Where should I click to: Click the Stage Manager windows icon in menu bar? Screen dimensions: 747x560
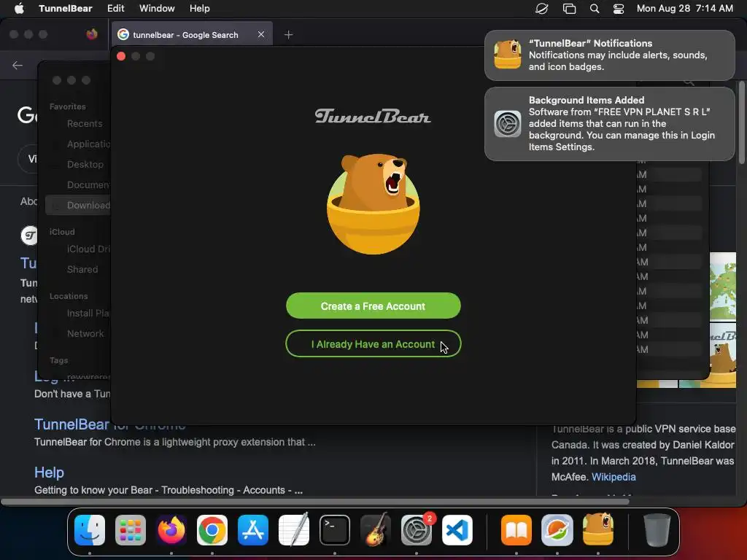pyautogui.click(x=569, y=9)
